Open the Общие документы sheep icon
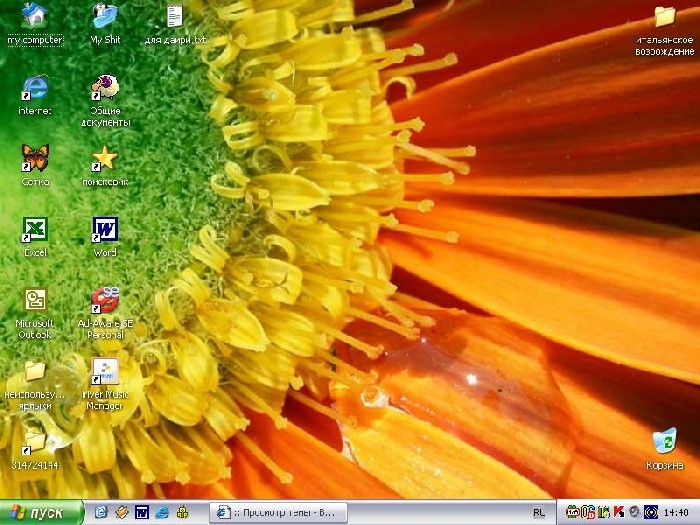The image size is (700, 525). pos(105,88)
